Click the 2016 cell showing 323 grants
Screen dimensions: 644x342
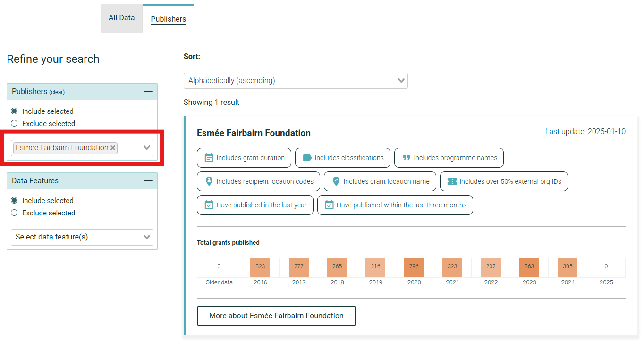pos(260,267)
